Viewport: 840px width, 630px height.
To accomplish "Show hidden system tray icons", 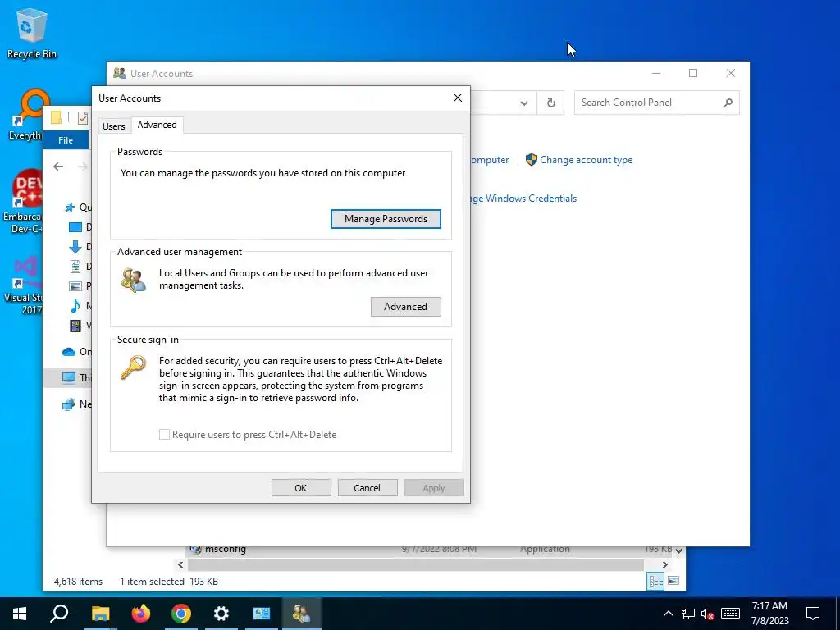I will tap(668, 614).
